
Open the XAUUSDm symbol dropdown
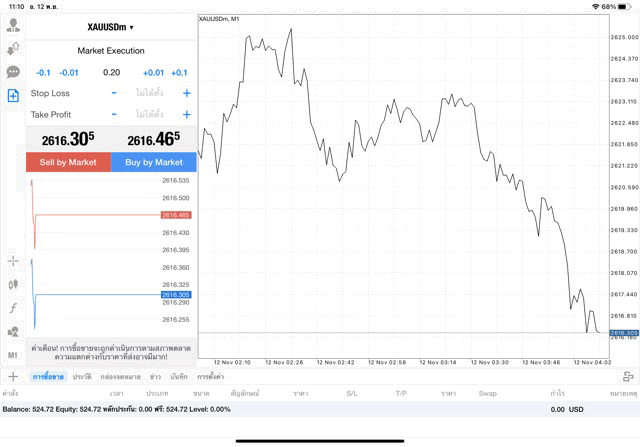[x=111, y=27]
